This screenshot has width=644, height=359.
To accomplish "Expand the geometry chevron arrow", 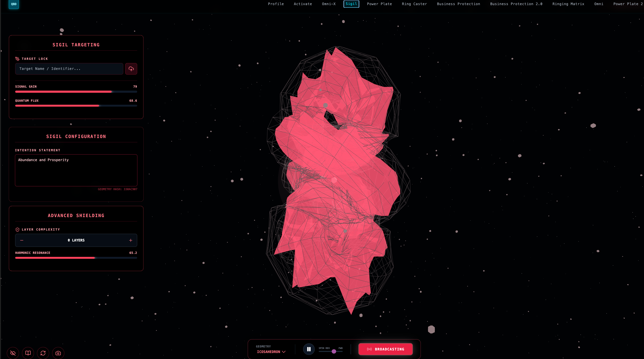I will click(284, 352).
